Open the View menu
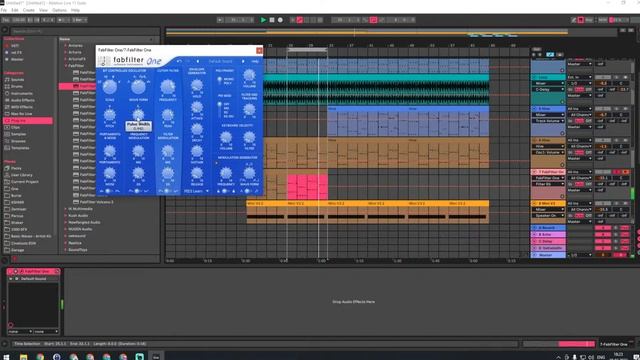This screenshot has height=360, width=640. [x=43, y=10]
